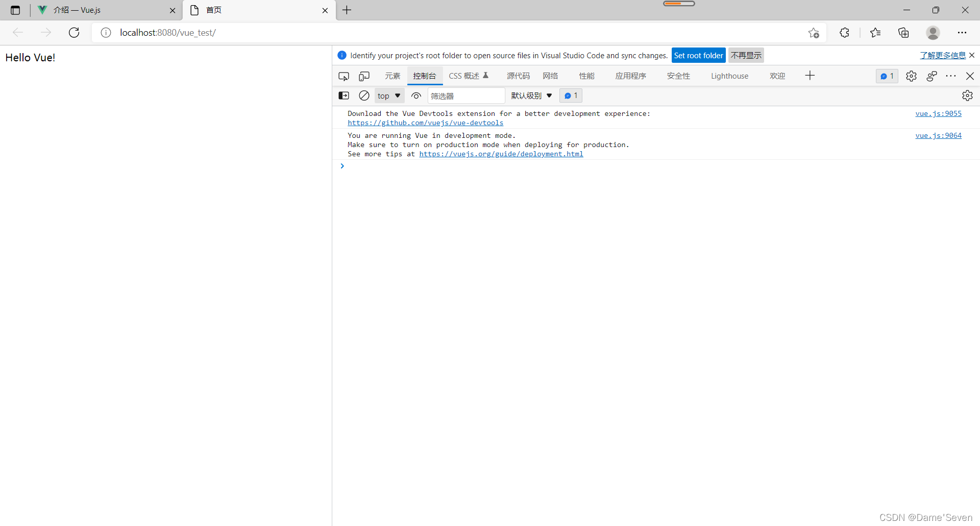This screenshot has height=526, width=980.
Task: Switch to 控制台 tab
Action: 425,76
